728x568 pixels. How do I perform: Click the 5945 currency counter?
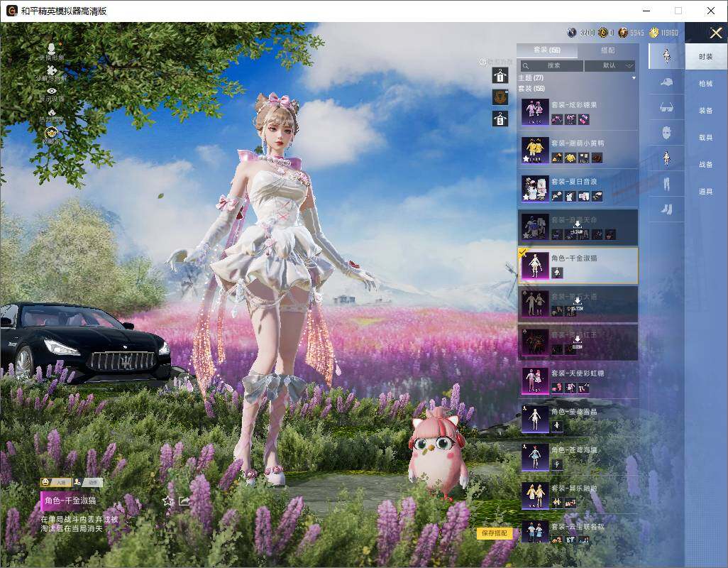(631, 33)
